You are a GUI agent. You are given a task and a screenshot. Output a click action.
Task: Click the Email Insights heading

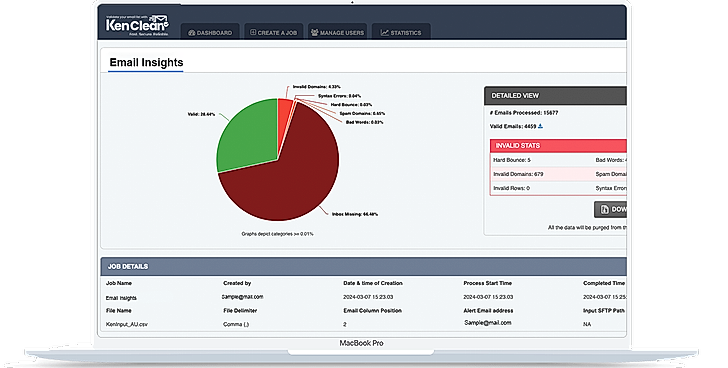coord(146,63)
